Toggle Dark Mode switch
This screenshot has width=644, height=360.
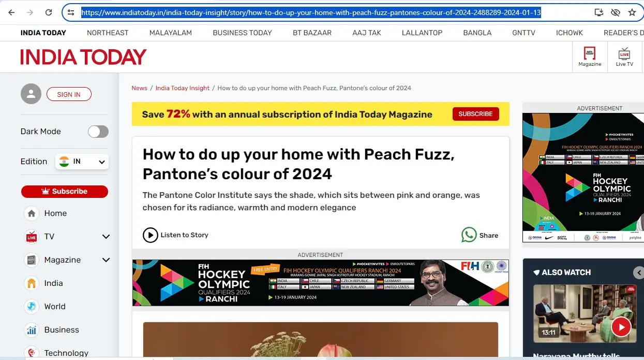pyautogui.click(x=98, y=132)
